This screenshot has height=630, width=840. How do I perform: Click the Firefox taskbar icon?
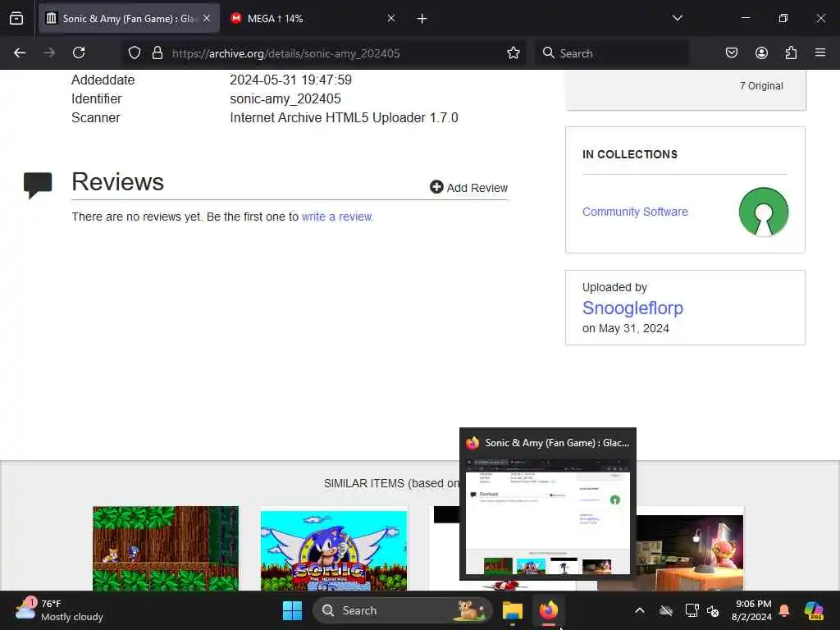coord(548,610)
